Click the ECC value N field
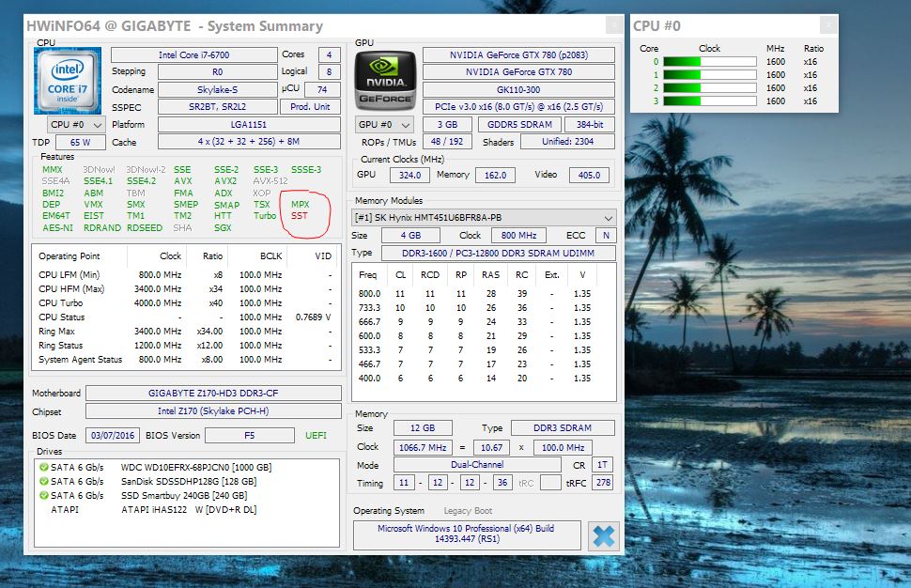 [606, 236]
